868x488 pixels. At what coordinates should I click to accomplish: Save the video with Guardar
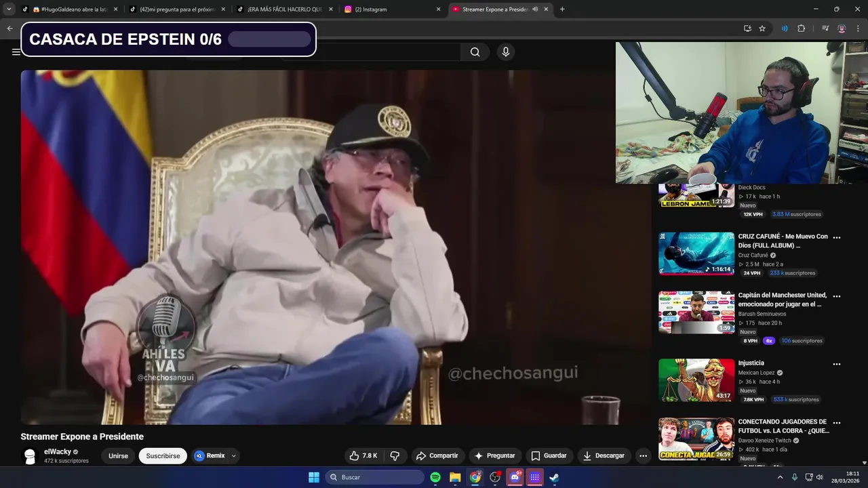[549, 455]
